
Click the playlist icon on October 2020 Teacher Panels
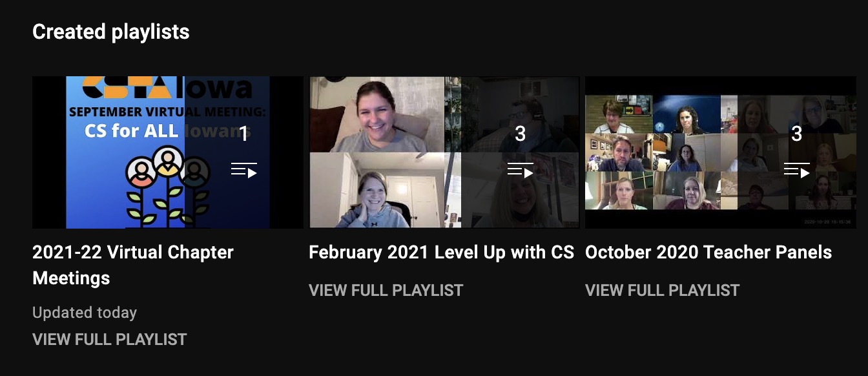[797, 171]
